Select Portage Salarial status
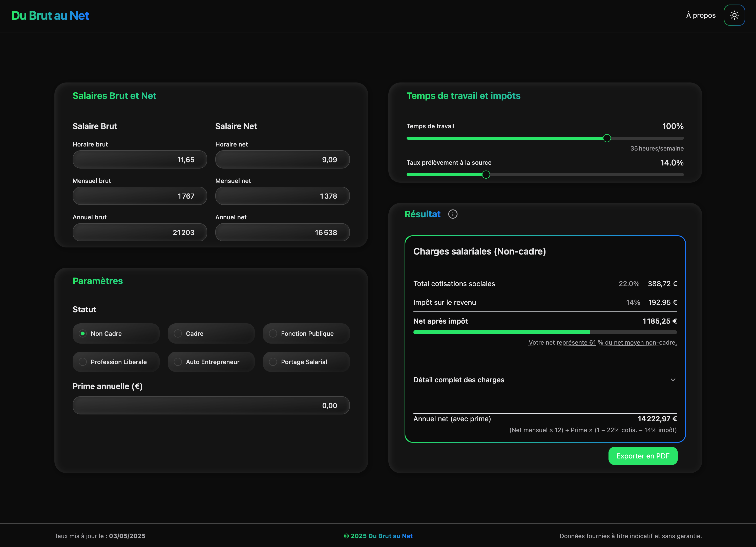This screenshot has height=547, width=756. point(306,362)
